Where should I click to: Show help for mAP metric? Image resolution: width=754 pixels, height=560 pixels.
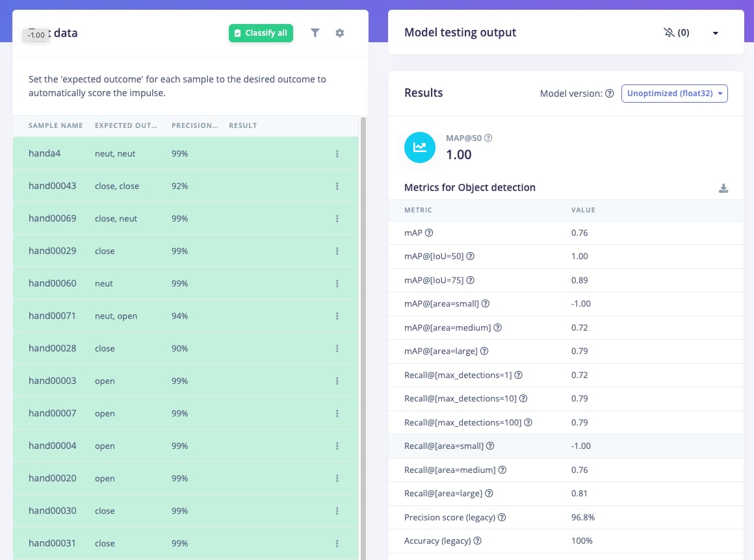coord(429,233)
